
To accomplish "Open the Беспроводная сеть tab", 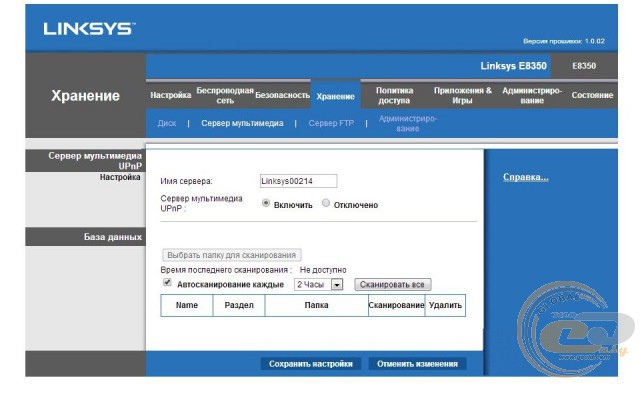I will [225, 95].
